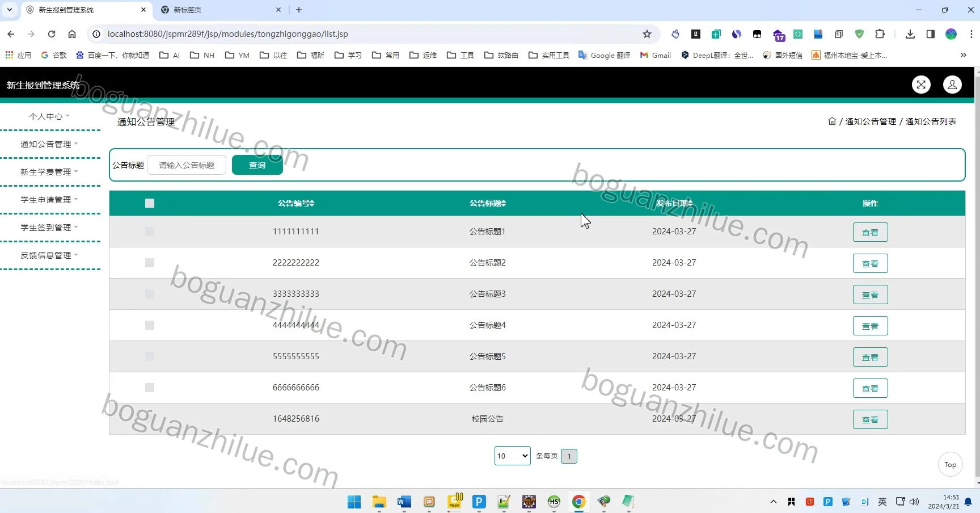Show more bookmarks with chevron
The height and width of the screenshot is (513, 980).
(x=963, y=55)
